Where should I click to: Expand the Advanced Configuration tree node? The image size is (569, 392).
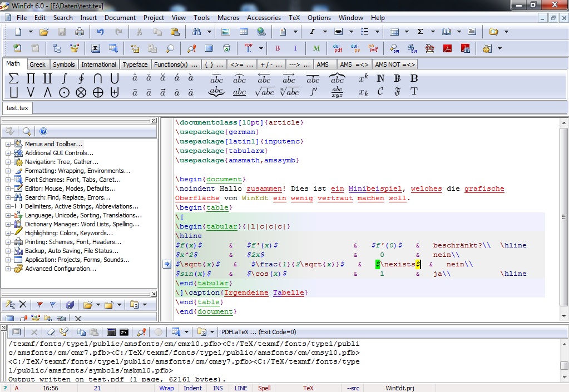tap(8, 269)
